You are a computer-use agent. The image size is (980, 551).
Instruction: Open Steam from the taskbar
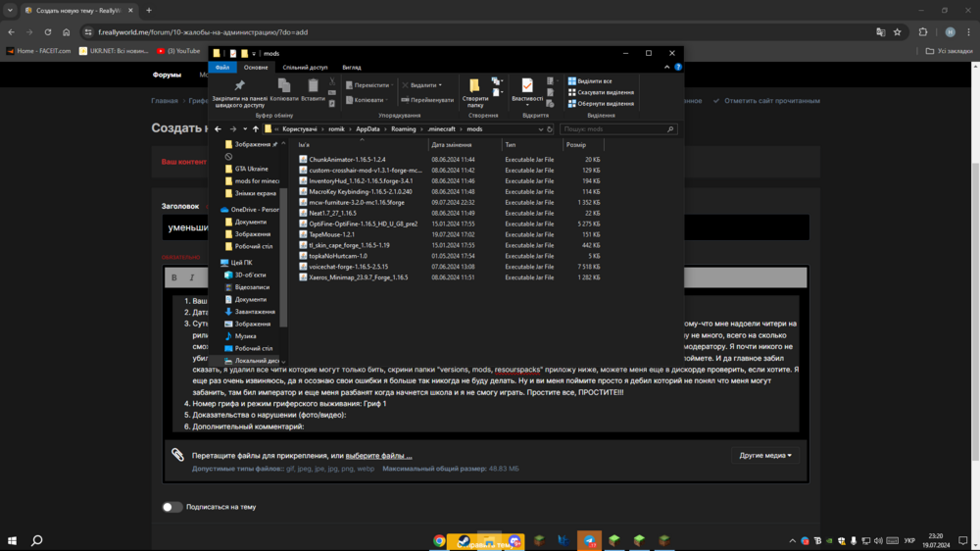coord(464,540)
